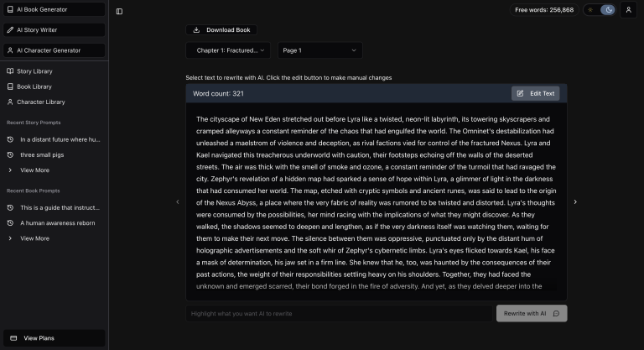Expand View More under Recent Story Prompts
This screenshot has width=644, height=350.
tap(34, 170)
